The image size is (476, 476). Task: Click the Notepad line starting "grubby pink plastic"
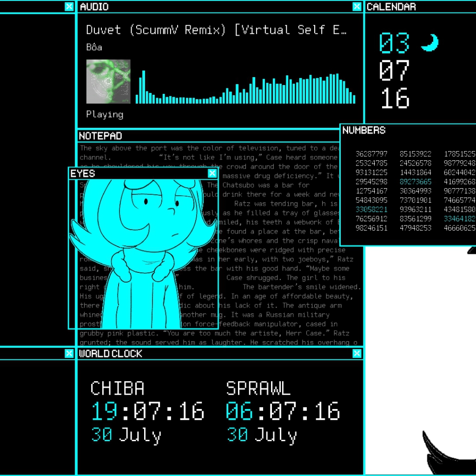point(215,333)
